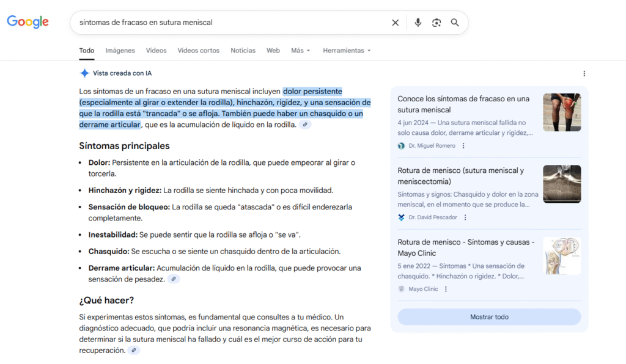Click the Google logo
626x364 pixels.
point(27,21)
